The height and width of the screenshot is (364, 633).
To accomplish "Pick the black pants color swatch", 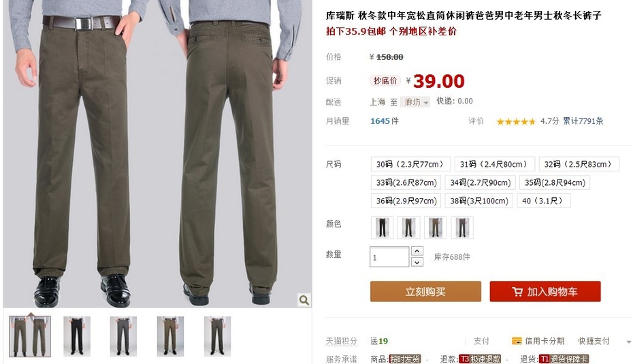I will pyautogui.click(x=382, y=227).
